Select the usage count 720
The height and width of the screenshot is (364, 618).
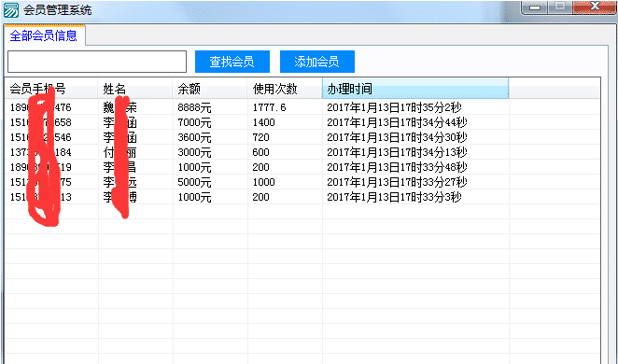click(x=260, y=137)
